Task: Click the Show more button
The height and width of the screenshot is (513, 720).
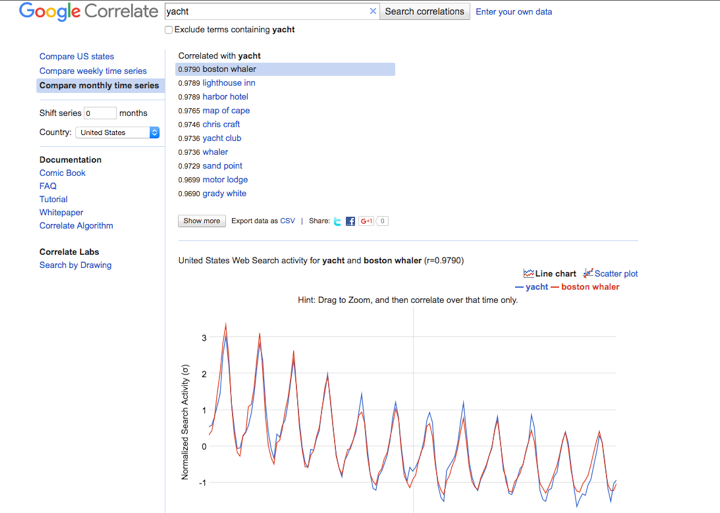Action: tap(201, 221)
